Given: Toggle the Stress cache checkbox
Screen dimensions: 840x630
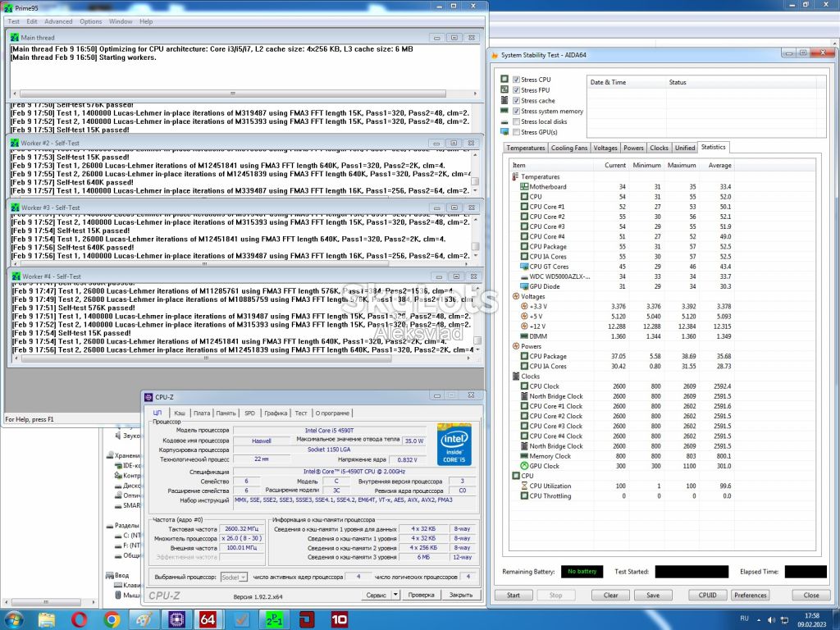Looking at the screenshot, I should point(516,101).
